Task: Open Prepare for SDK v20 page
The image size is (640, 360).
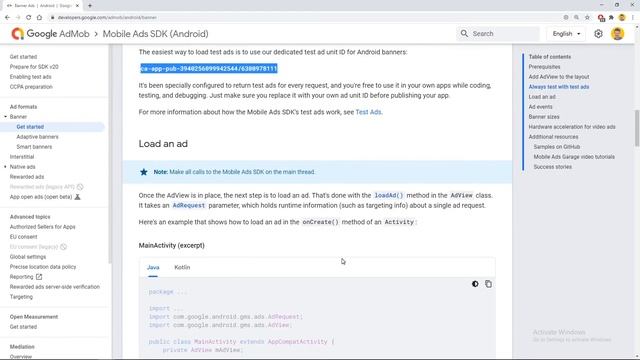Action: [x=34, y=67]
